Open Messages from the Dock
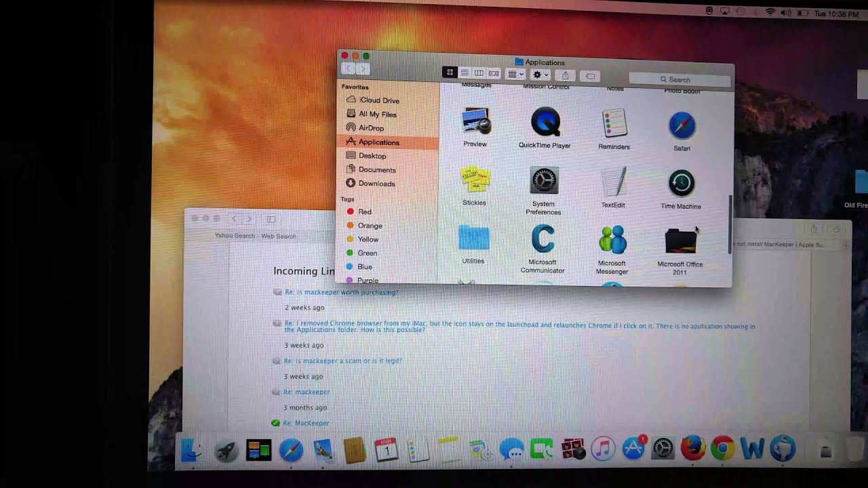The width and height of the screenshot is (868, 488). pos(511,449)
